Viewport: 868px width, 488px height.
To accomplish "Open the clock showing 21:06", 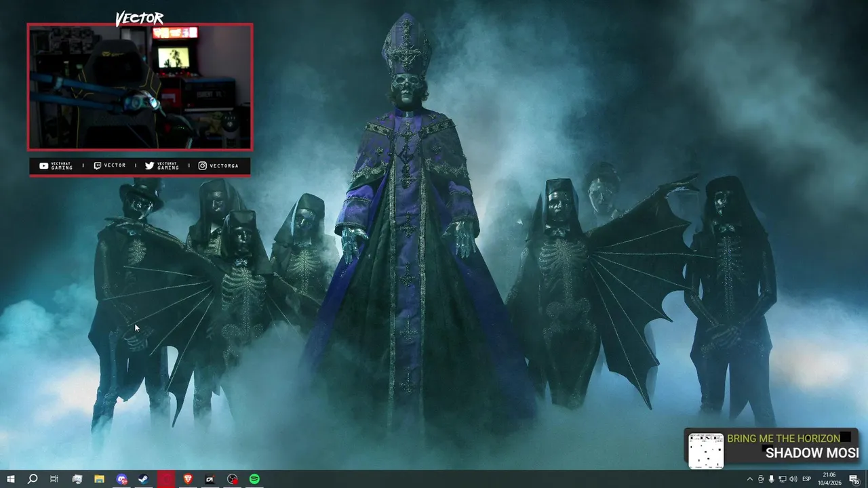I will click(829, 479).
